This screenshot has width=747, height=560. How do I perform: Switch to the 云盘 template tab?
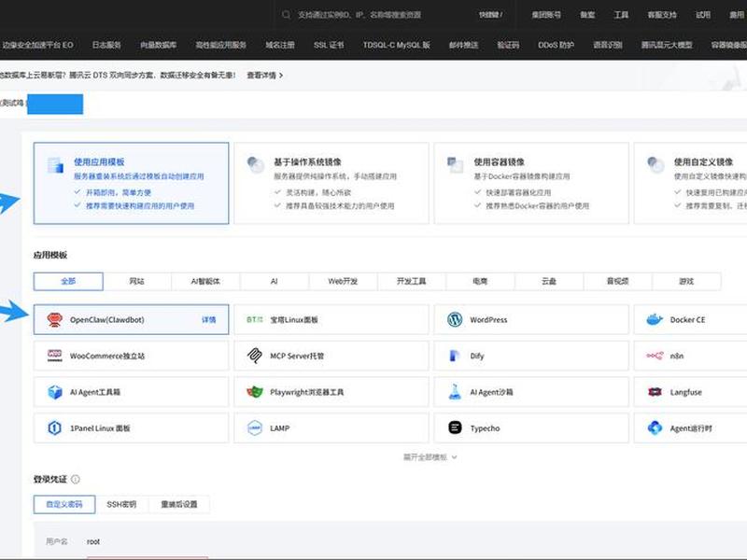coord(549,282)
